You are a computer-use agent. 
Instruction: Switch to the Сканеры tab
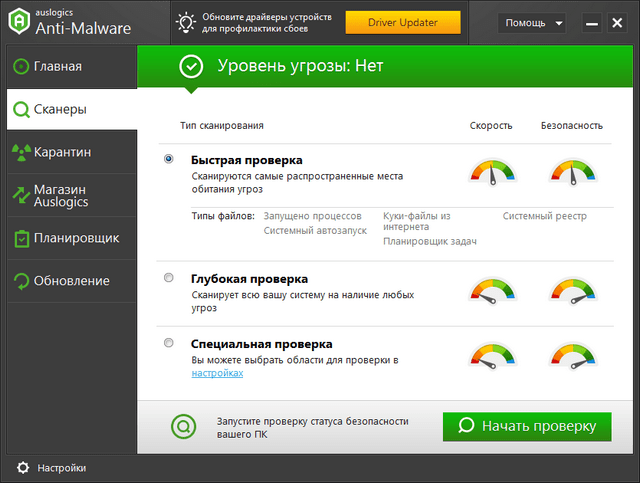(x=68, y=109)
